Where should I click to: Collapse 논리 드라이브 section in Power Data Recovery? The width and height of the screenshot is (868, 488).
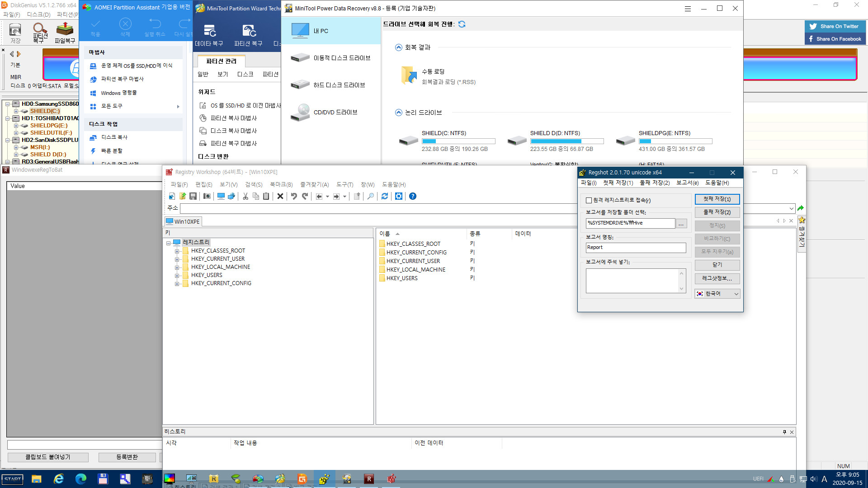[x=398, y=113]
